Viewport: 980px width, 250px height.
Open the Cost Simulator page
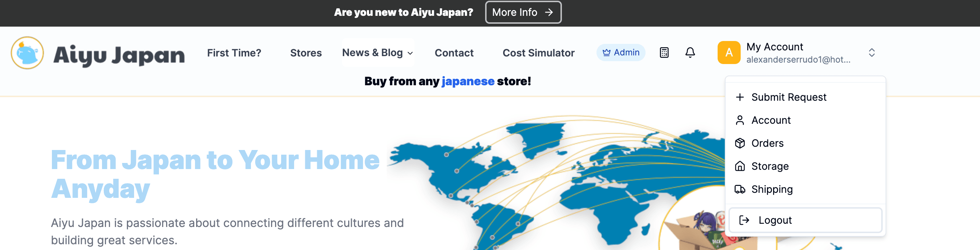tap(538, 53)
